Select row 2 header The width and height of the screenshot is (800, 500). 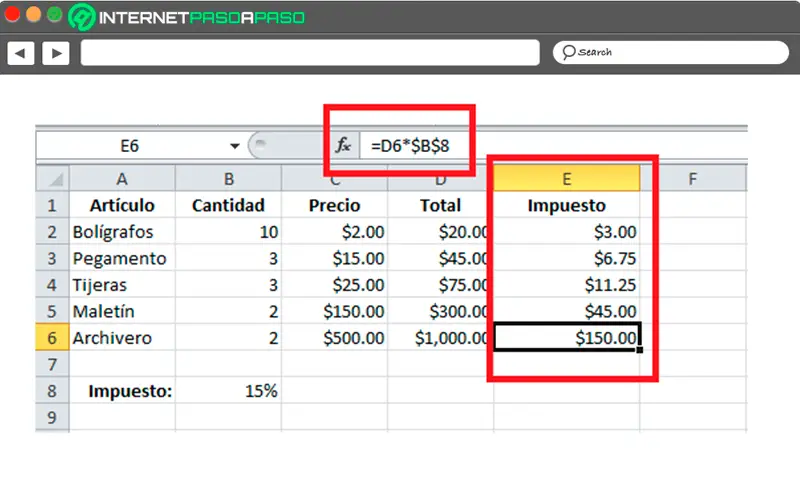[52, 232]
